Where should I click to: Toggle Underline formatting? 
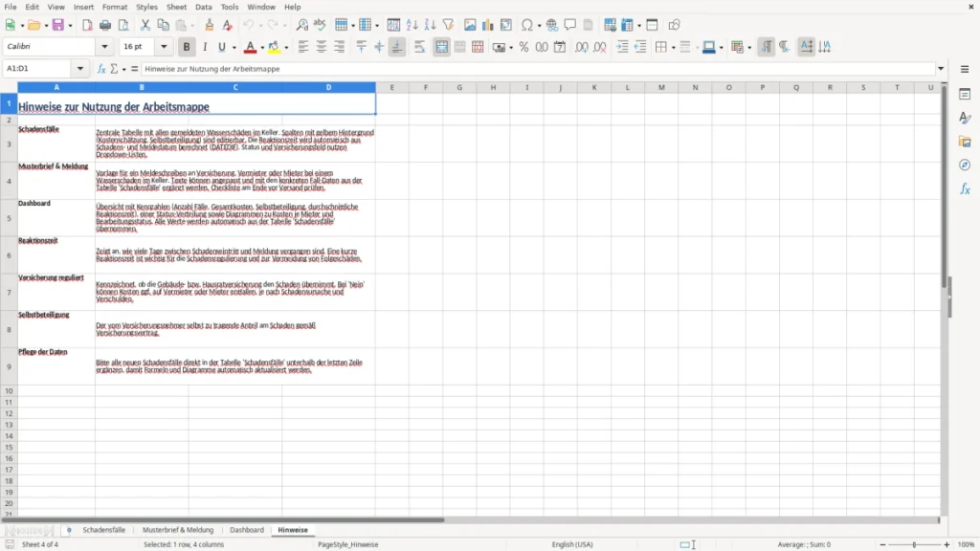coord(221,47)
